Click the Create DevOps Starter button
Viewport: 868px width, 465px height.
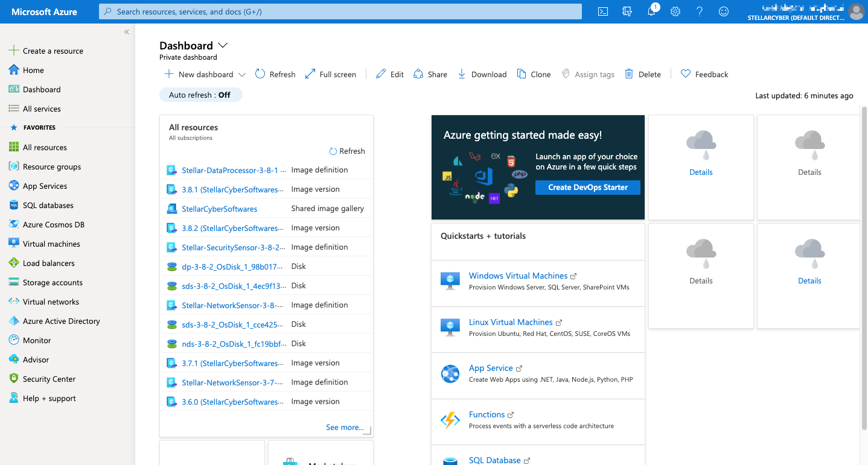(x=587, y=188)
